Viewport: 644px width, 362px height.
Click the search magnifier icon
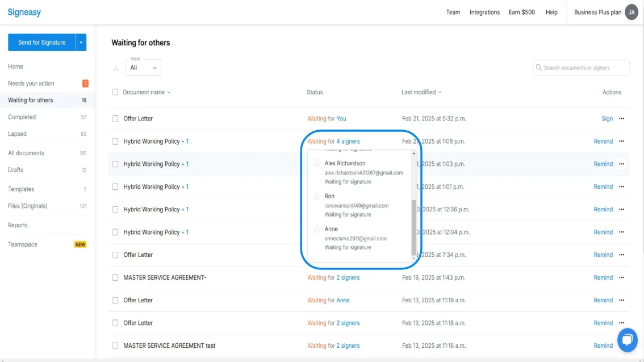538,68
